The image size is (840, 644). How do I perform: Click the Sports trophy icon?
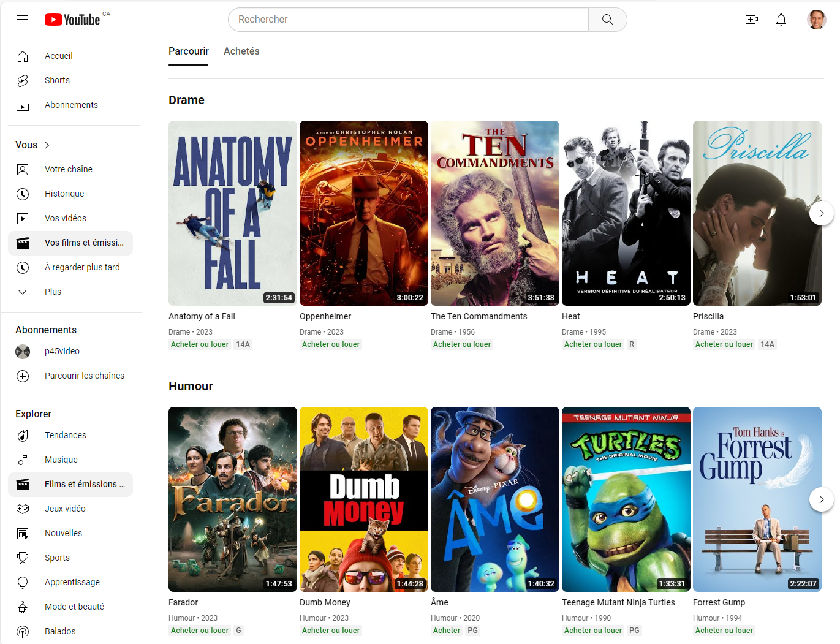(23, 558)
